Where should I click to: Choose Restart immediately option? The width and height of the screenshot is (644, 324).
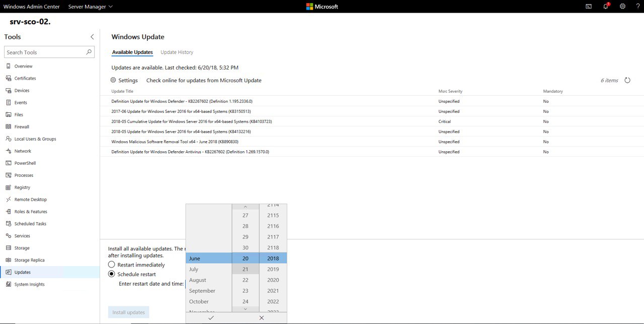coord(112,265)
